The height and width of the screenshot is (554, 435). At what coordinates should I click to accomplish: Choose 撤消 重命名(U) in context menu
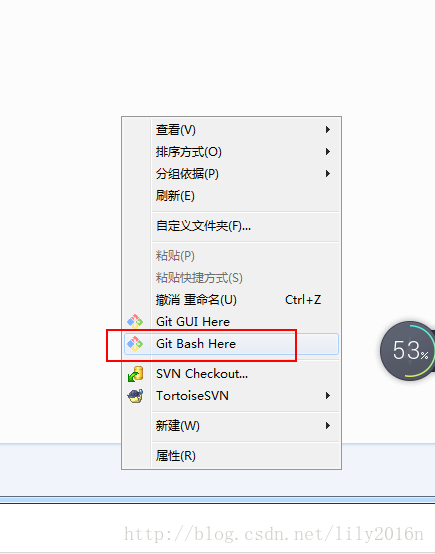pos(231,300)
